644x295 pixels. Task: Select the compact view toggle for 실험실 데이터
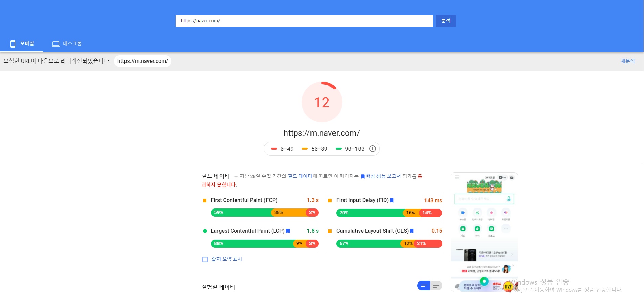click(423, 286)
